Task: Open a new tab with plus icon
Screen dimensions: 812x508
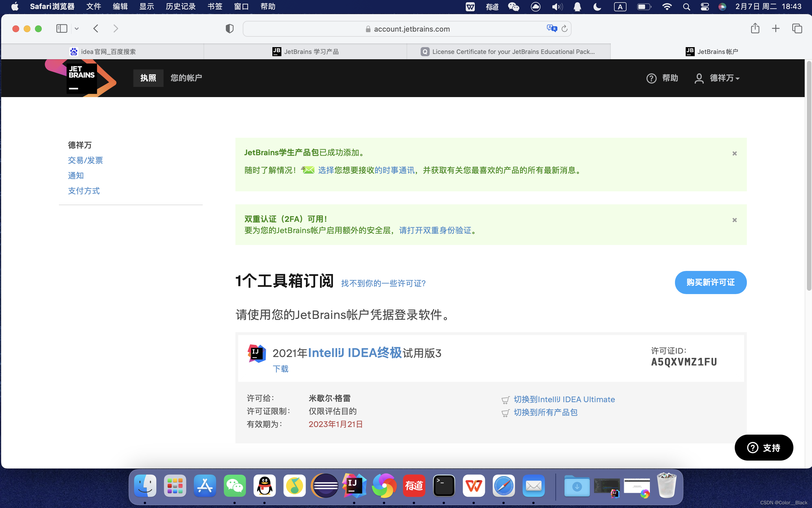Action: coord(775,29)
